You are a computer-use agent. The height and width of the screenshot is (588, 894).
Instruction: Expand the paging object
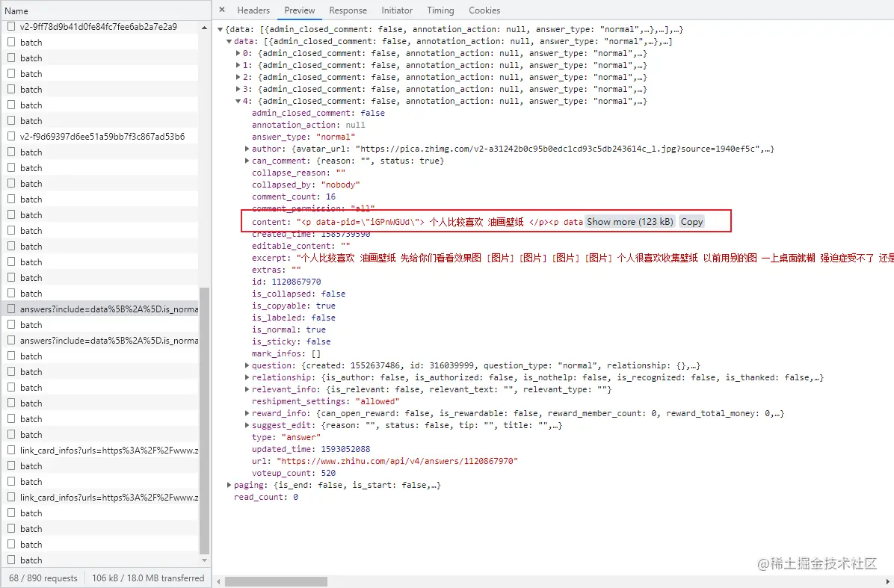coord(229,485)
